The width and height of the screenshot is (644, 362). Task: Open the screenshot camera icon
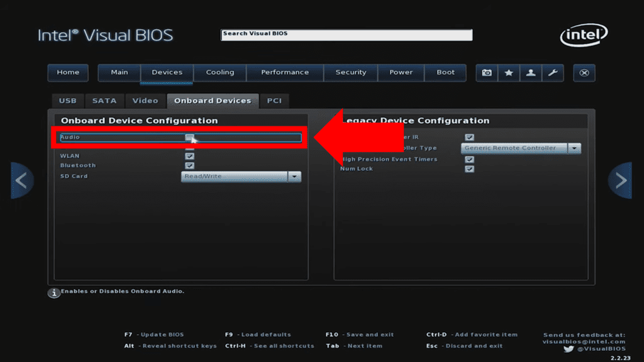click(x=487, y=73)
